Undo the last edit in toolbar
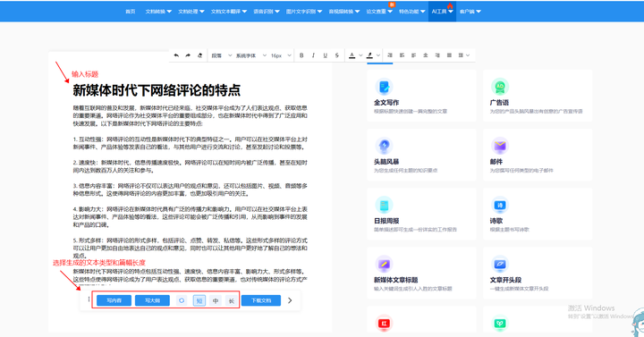Image resolution: width=644 pixels, height=337 pixels. (176, 55)
